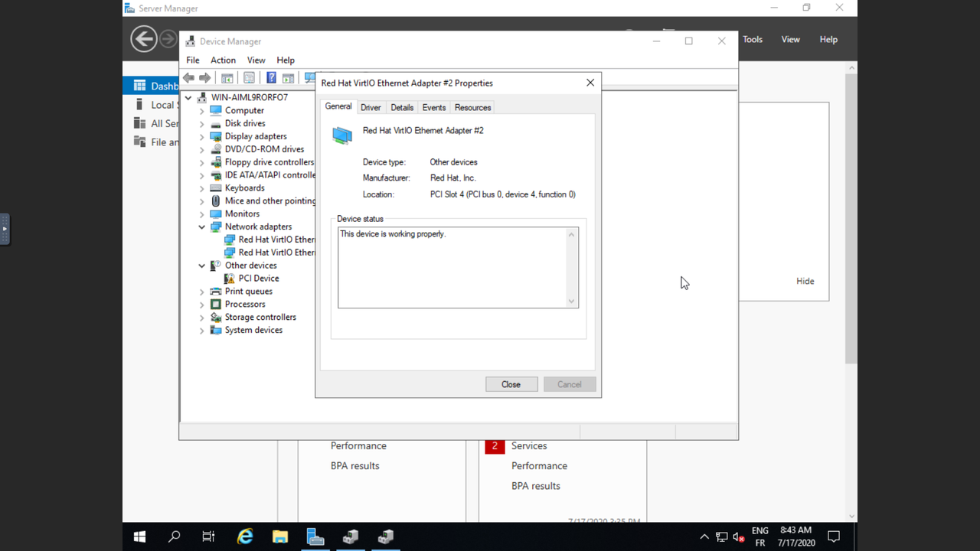Select the Keyboards category icon

(216, 188)
